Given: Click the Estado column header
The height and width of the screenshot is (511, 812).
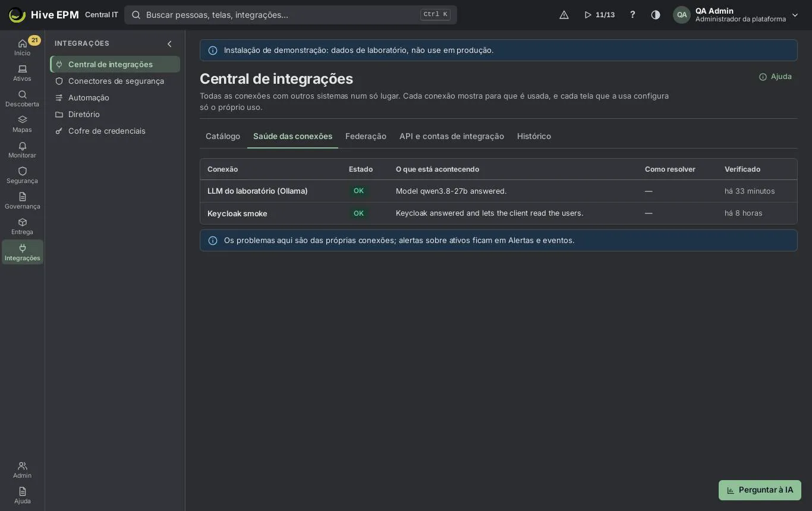Looking at the screenshot, I should tap(361, 169).
